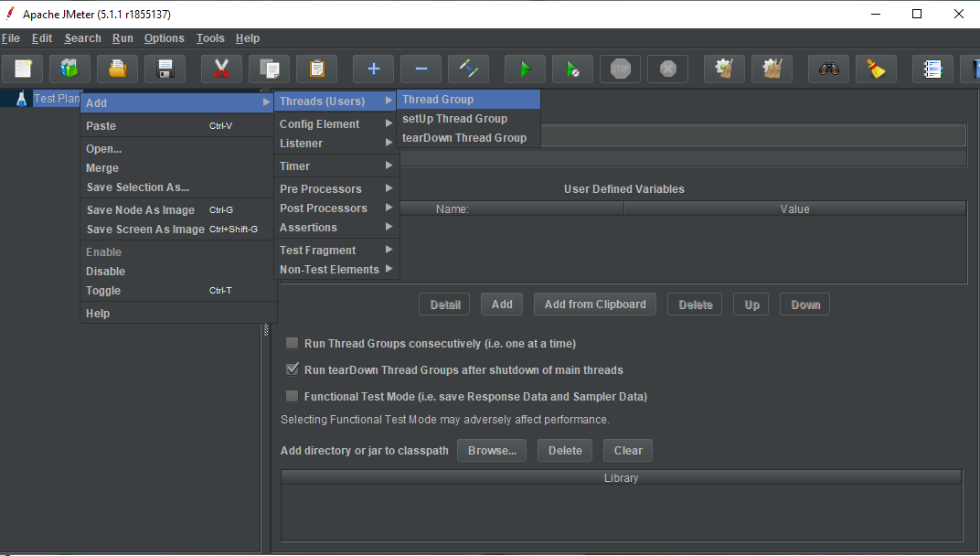980x556 pixels.
Task: Click the Add from Clipboard button
Action: coord(595,305)
